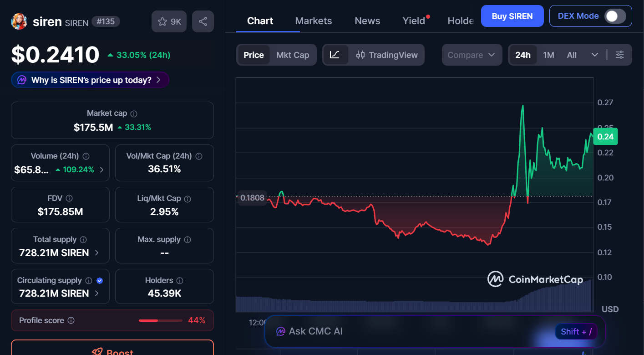Click the Buy SIREN button
This screenshot has height=355, width=644.
pos(512,15)
